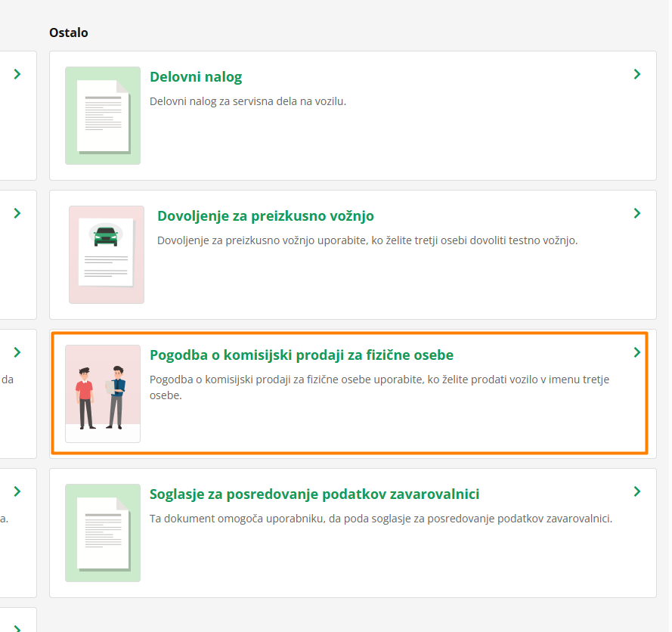Click chevron in partial card left of Dovoljenje
Image resolution: width=672 pixels, height=632 pixels.
pos(17,213)
